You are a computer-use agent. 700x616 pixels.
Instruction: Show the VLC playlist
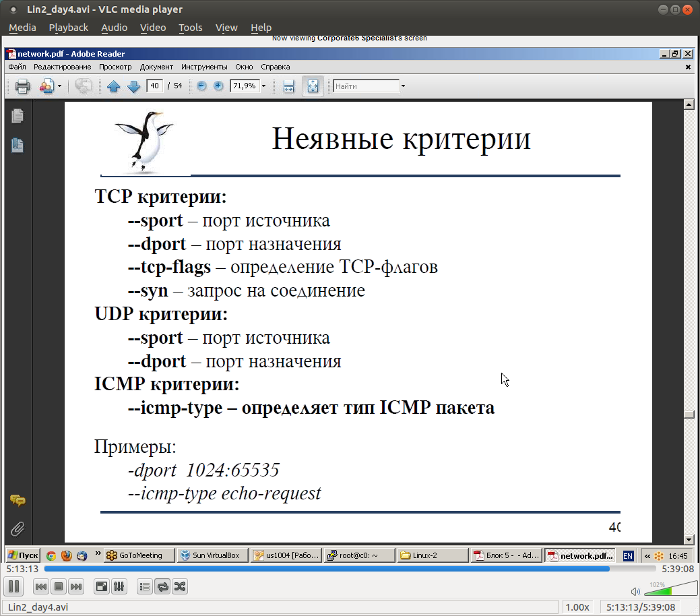(144, 586)
